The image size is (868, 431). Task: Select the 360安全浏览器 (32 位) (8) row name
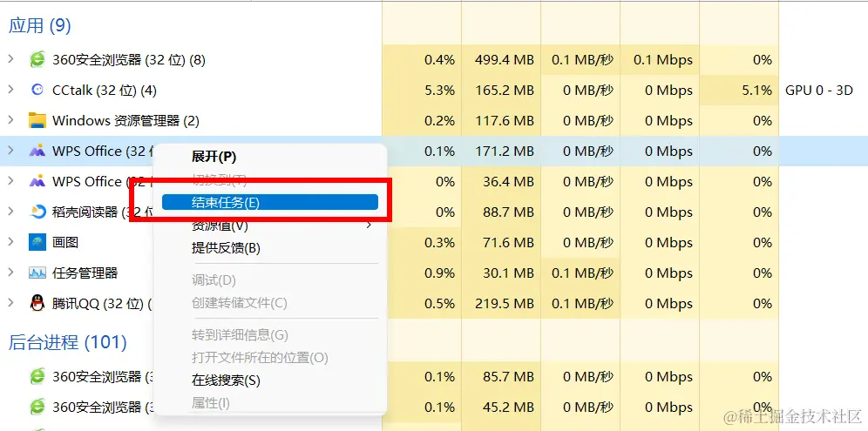point(128,60)
